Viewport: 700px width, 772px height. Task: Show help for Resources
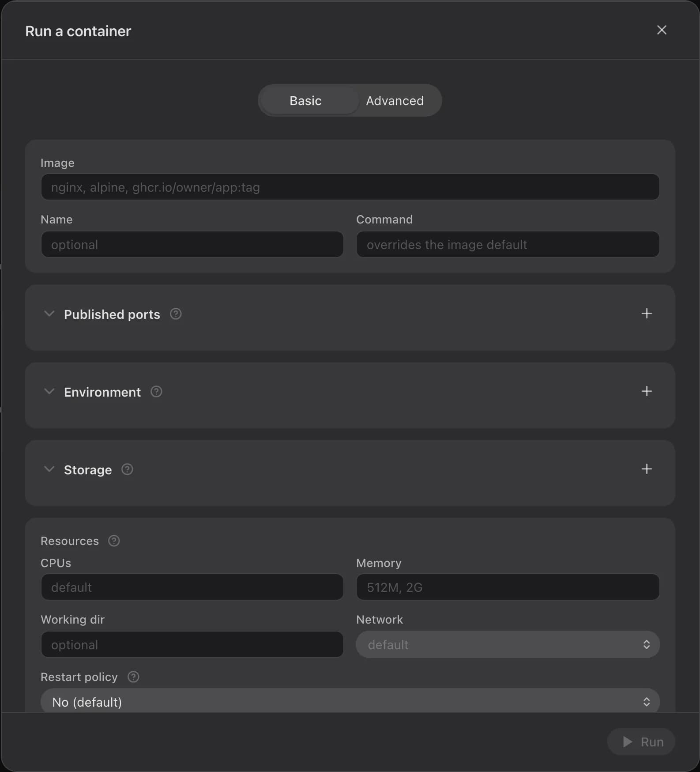114,541
